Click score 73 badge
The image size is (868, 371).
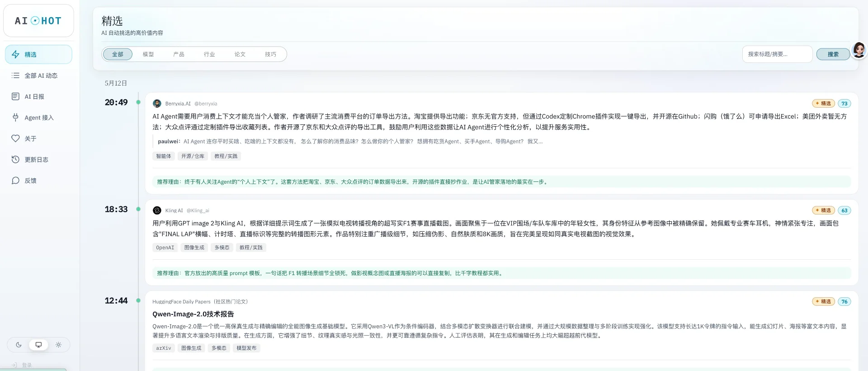844,104
